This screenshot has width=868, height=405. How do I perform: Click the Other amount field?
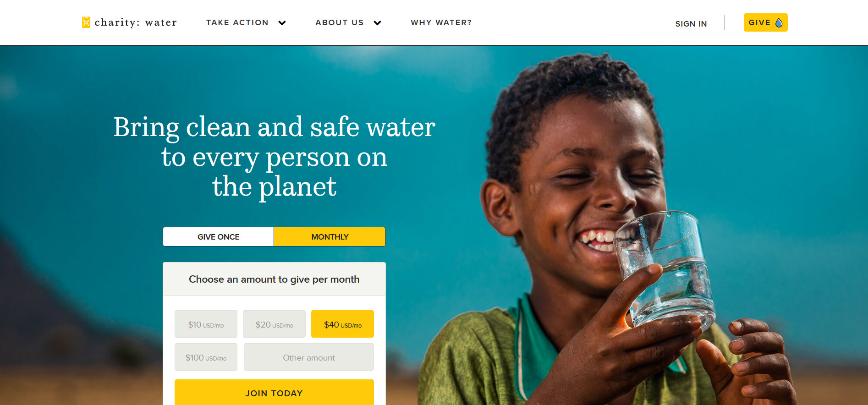pos(309,357)
